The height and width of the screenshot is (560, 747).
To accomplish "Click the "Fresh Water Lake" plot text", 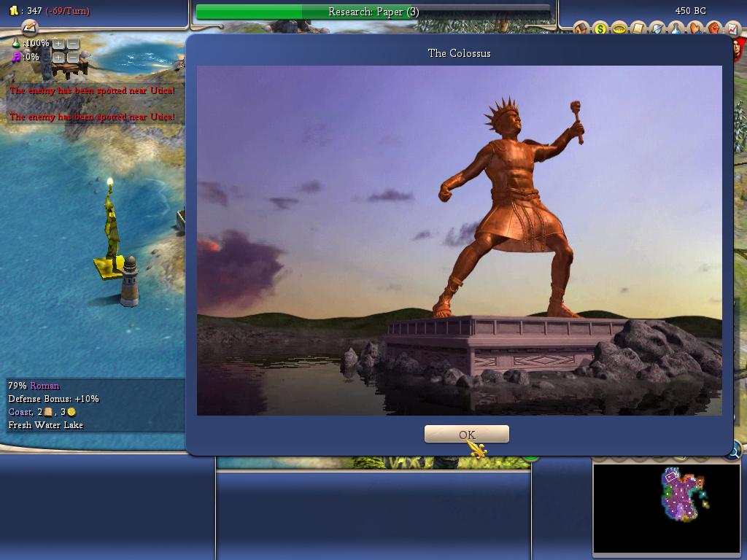I will click(x=46, y=425).
